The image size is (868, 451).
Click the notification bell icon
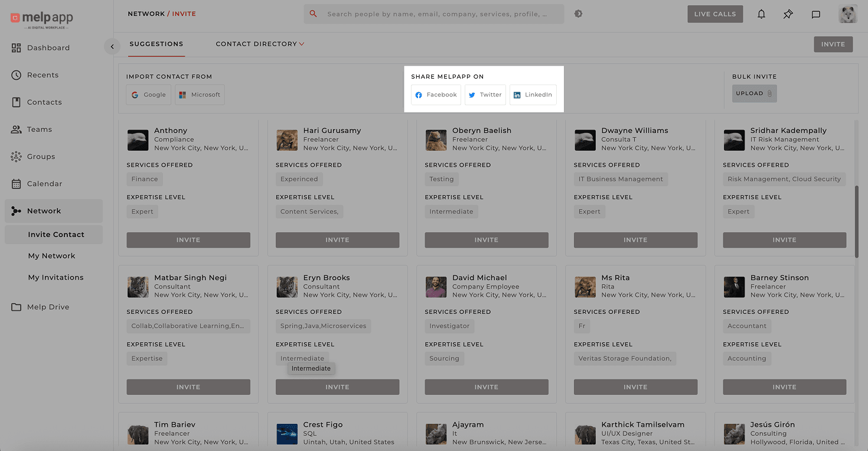click(761, 14)
